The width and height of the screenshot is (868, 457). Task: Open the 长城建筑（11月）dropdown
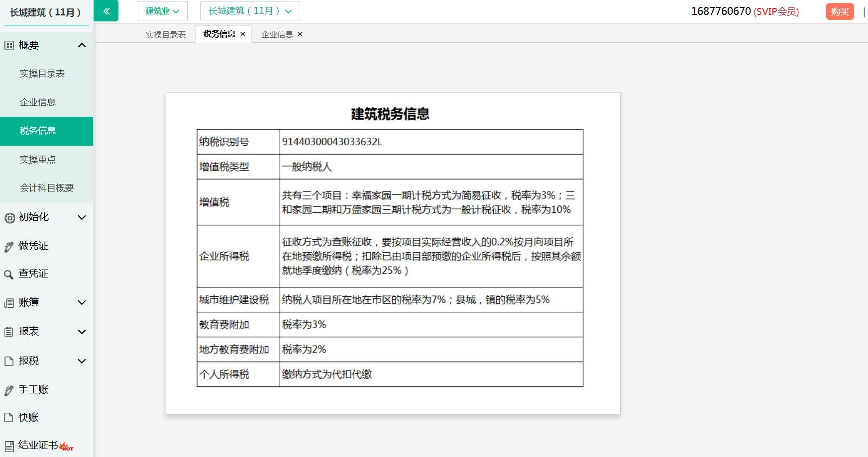tap(250, 11)
